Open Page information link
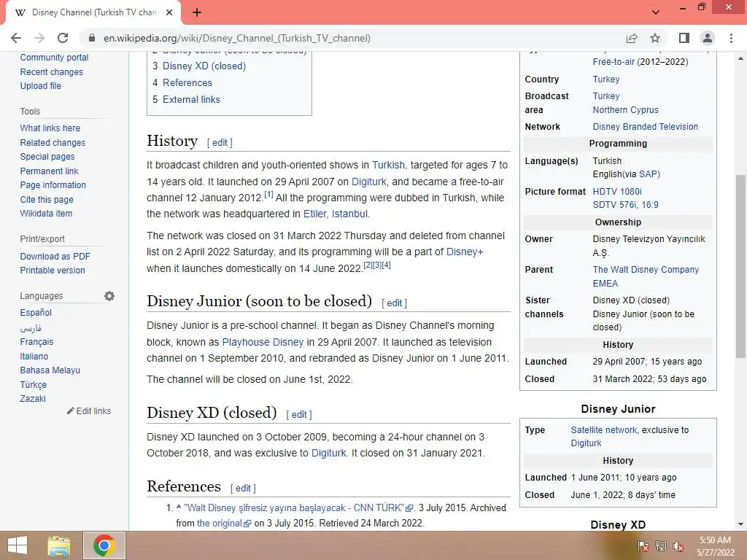The height and width of the screenshot is (560, 747). [x=53, y=184]
